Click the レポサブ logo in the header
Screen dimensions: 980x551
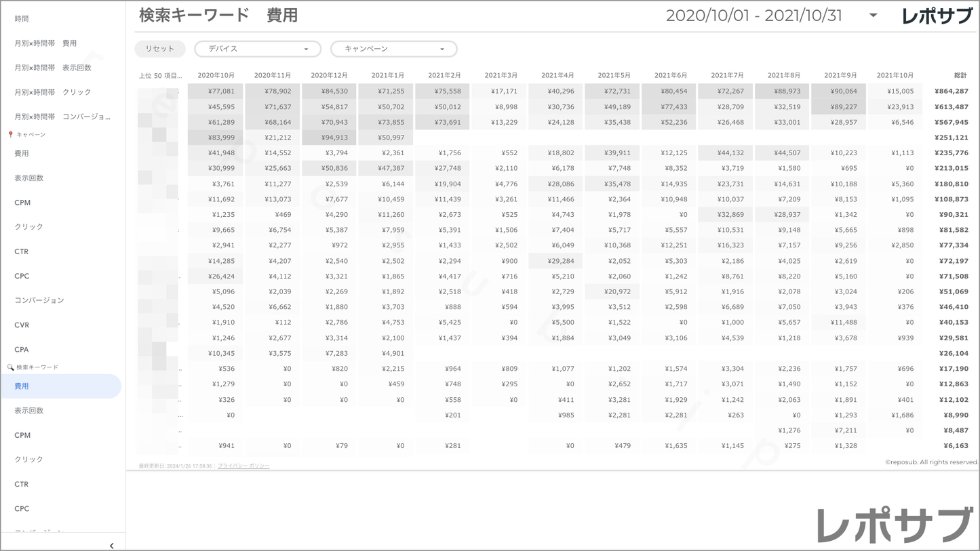[937, 16]
